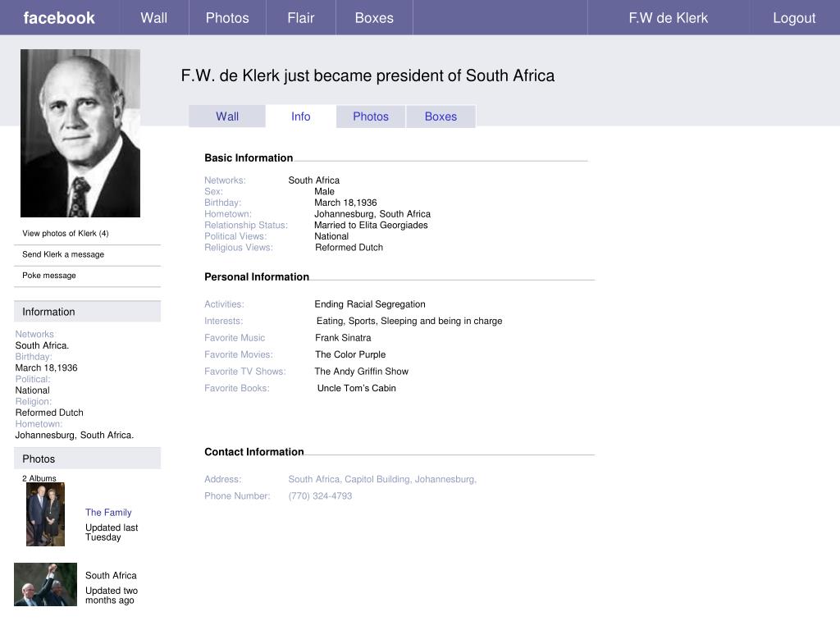This screenshot has height=630, width=840.
Task: Click Send Klerk a message
Action: click(x=63, y=254)
